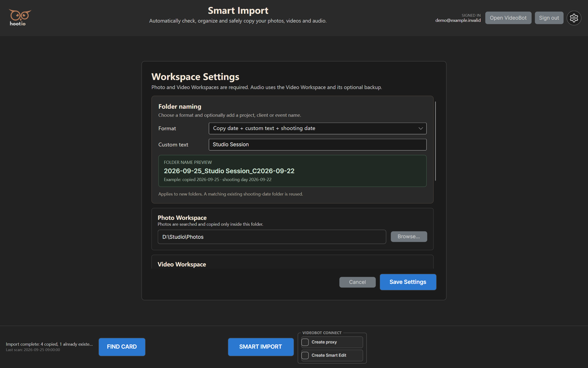Click Open VideoBot
The height and width of the screenshot is (368, 588).
click(508, 18)
